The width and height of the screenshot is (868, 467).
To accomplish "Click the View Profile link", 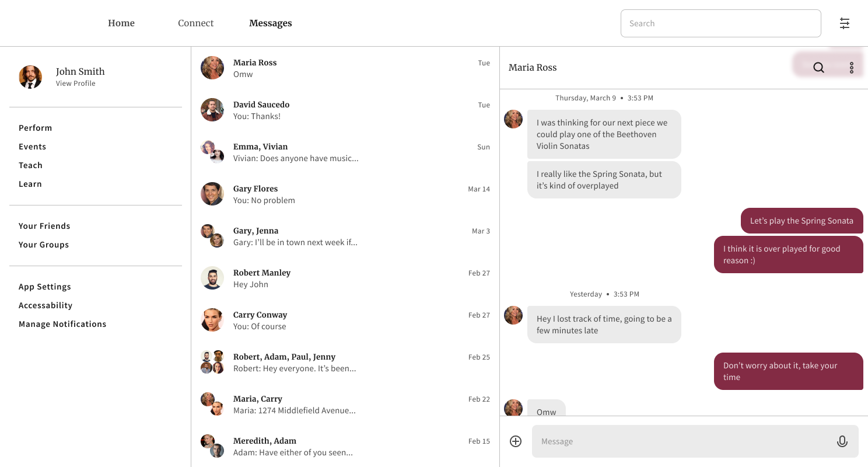I will coord(76,83).
